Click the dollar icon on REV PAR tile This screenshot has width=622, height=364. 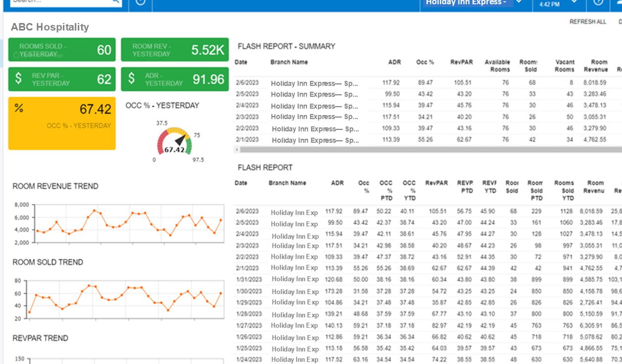tap(18, 78)
